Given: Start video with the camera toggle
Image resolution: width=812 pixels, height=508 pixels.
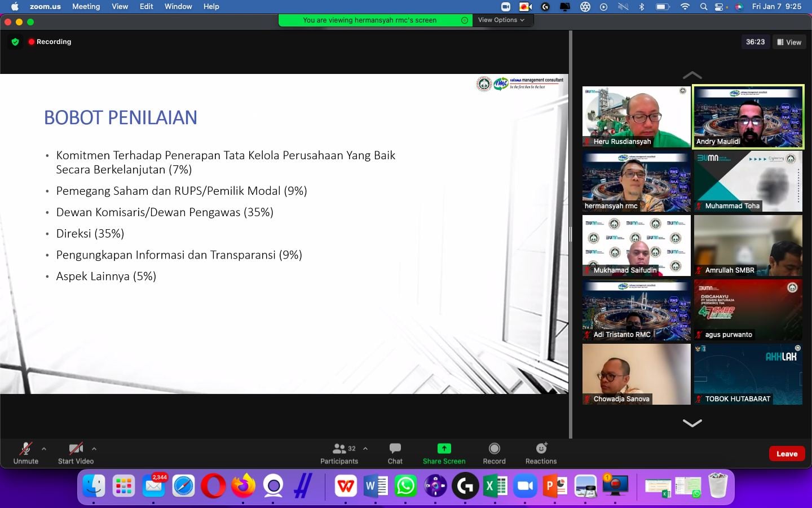Looking at the screenshot, I should click(76, 449).
